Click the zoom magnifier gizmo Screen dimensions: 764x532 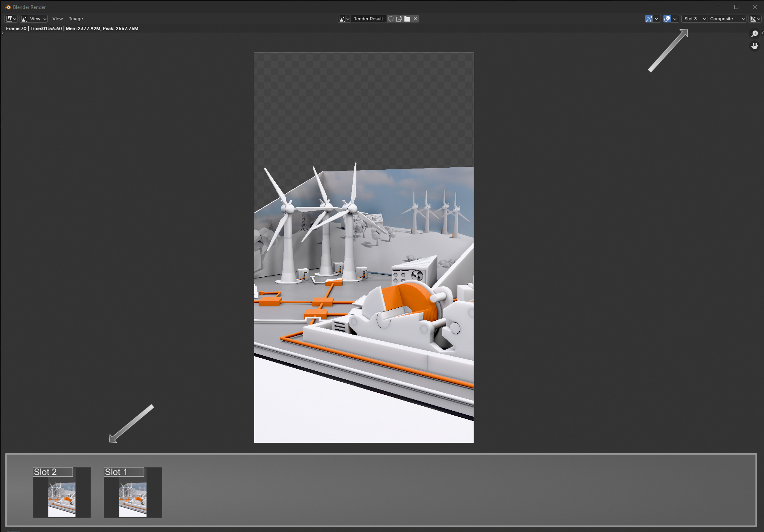click(755, 34)
